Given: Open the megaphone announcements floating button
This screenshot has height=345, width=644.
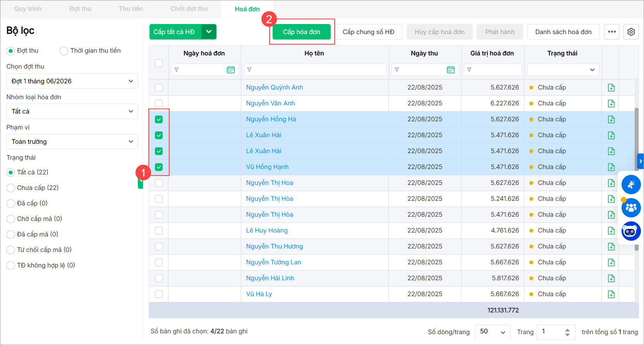Looking at the screenshot, I should tap(631, 185).
